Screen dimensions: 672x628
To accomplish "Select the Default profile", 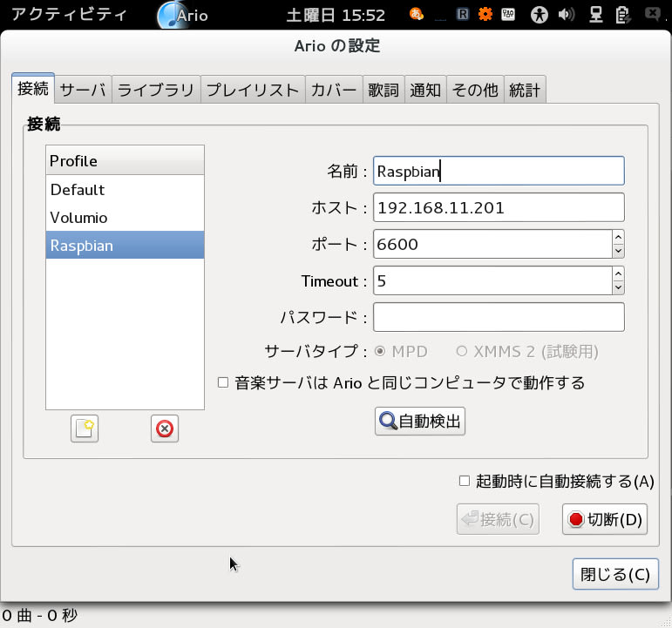I will click(x=125, y=189).
